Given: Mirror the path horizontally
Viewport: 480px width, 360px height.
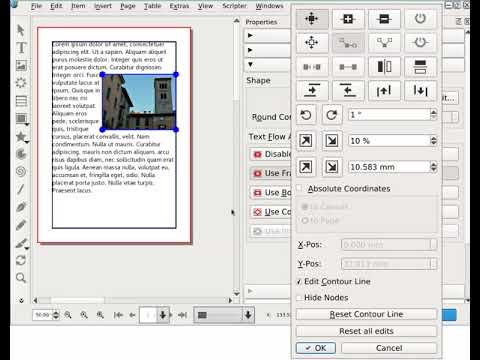Looking at the screenshot, I should coord(384,67).
